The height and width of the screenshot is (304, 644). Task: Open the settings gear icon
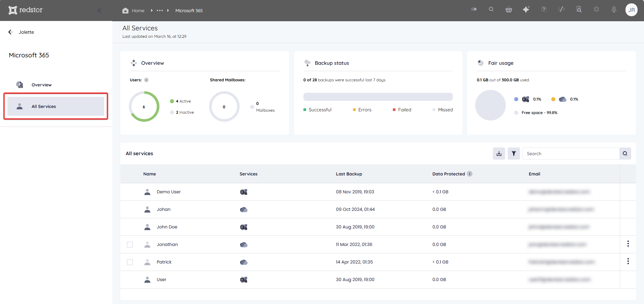pyautogui.click(x=596, y=9)
